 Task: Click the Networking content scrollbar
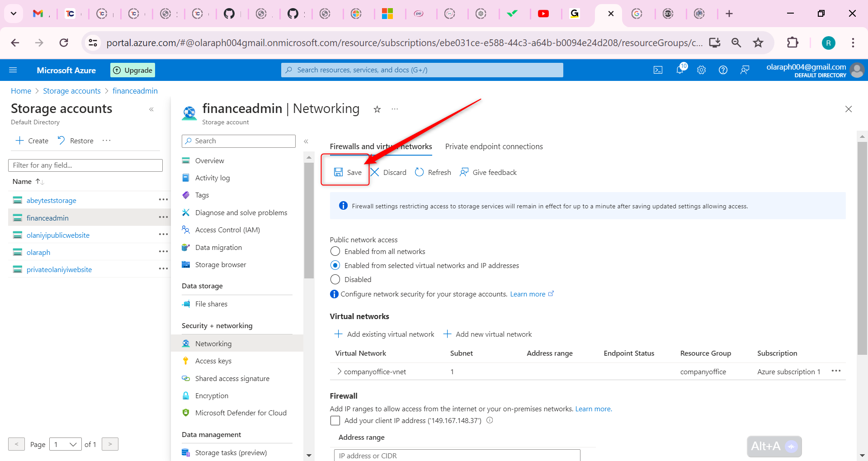pos(862,249)
